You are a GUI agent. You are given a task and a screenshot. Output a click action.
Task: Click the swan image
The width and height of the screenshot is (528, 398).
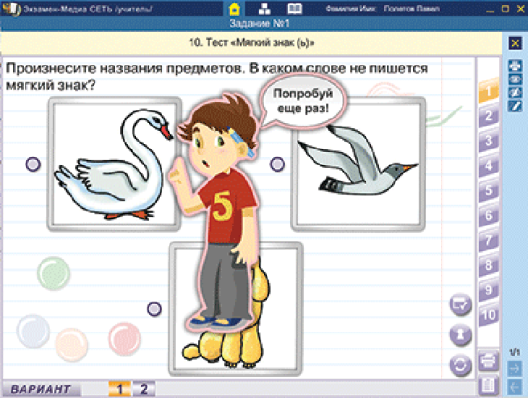coord(114,164)
